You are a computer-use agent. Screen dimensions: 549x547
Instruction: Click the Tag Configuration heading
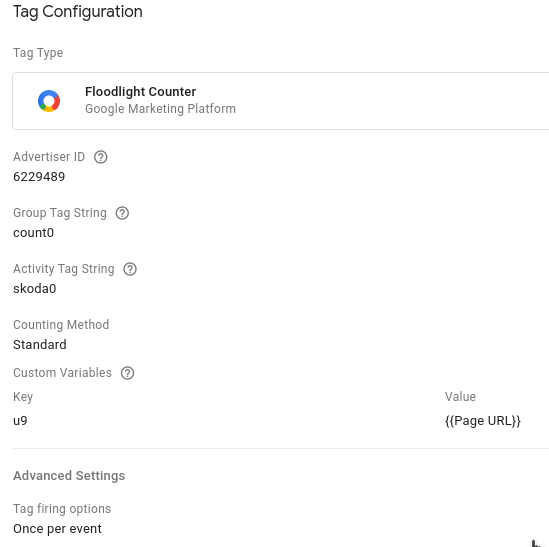[78, 12]
